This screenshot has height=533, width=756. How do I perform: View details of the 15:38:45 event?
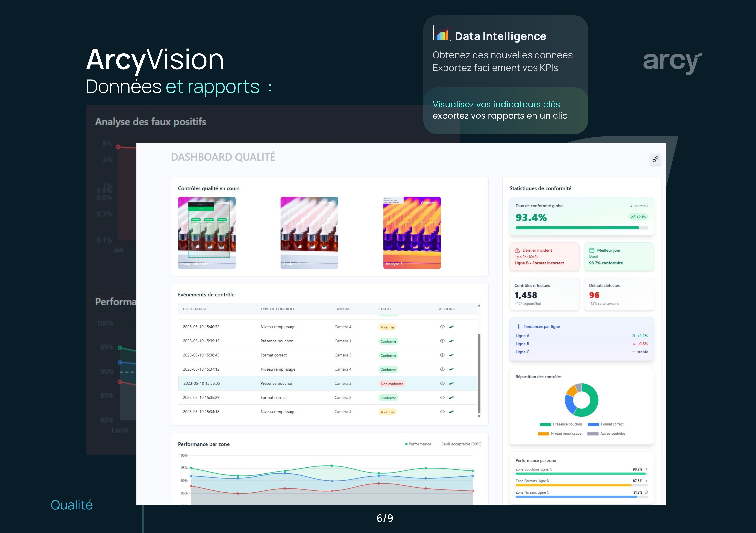click(x=442, y=355)
